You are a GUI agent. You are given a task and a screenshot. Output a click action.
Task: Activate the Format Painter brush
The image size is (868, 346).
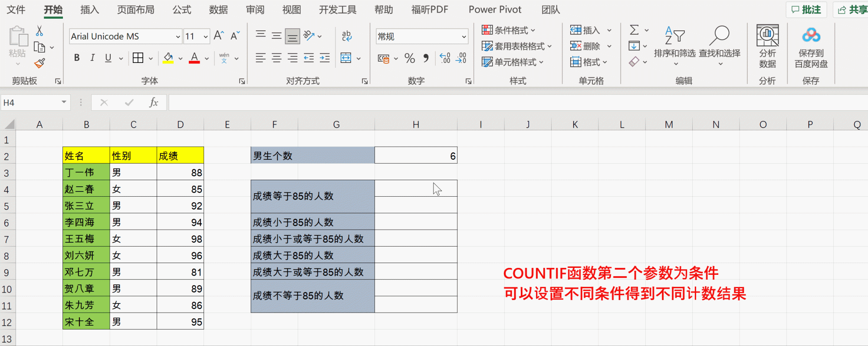[39, 63]
